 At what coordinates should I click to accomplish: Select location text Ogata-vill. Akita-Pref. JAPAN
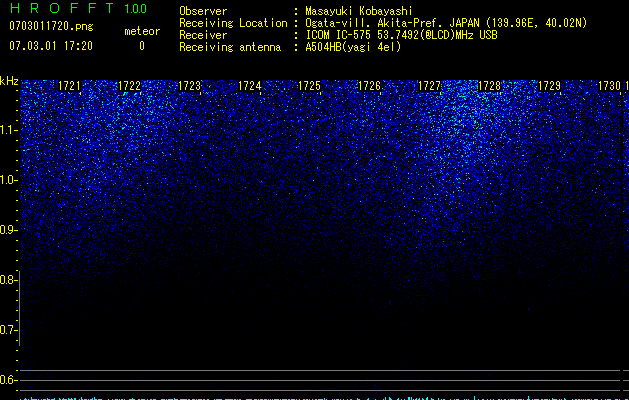(392, 23)
